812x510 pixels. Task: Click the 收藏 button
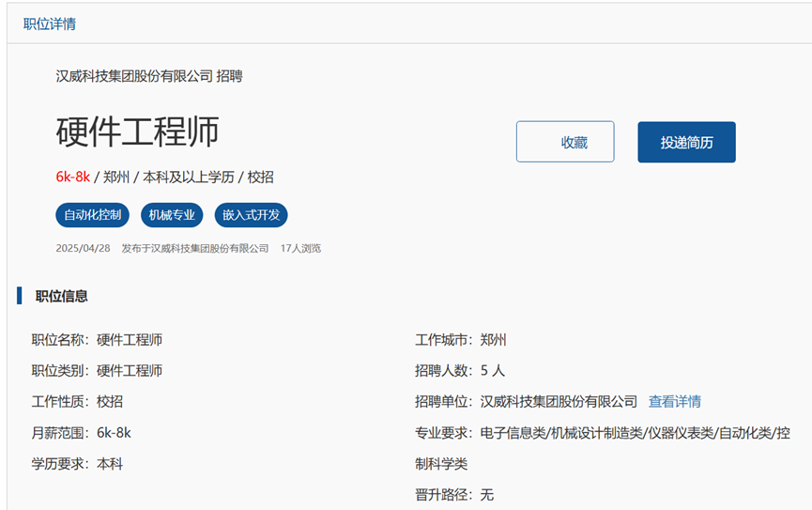pyautogui.click(x=565, y=142)
